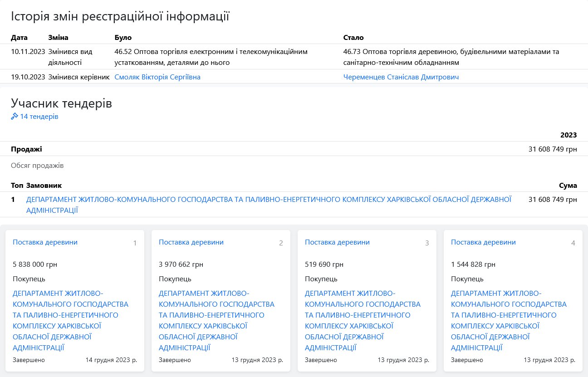
Task: Select the date 10.11.2023 in history table
Action: [28, 52]
